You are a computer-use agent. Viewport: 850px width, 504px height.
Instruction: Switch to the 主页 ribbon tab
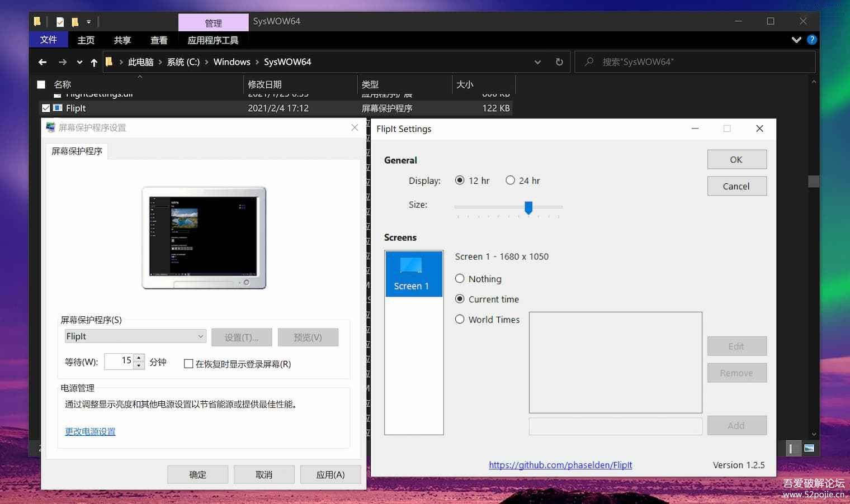coord(86,40)
